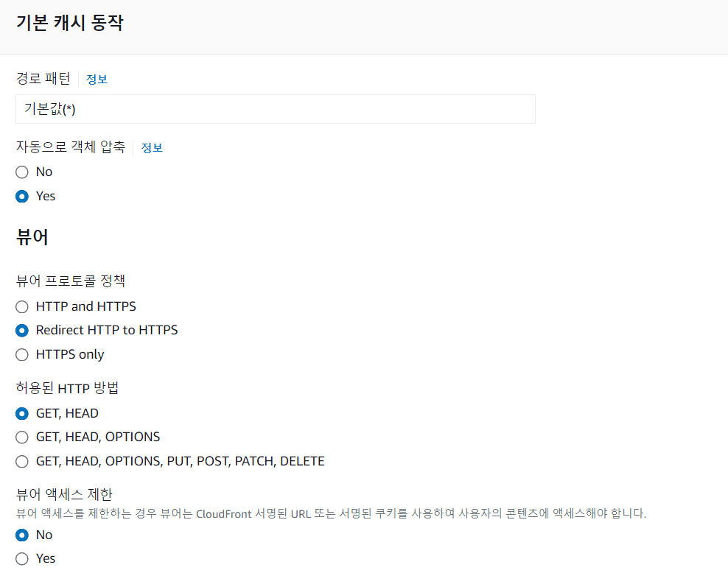Select No under 뷰어 액세스 제한

click(x=22, y=535)
